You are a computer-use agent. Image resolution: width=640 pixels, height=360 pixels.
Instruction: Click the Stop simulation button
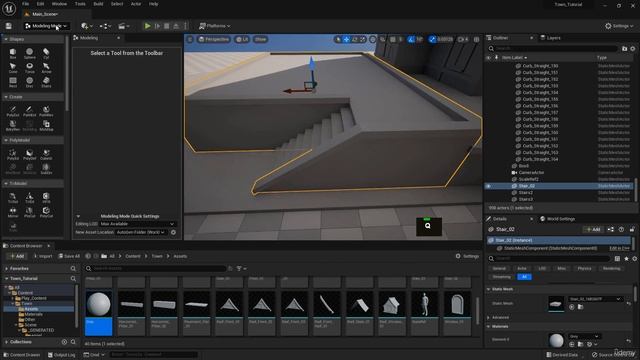[x=167, y=26]
